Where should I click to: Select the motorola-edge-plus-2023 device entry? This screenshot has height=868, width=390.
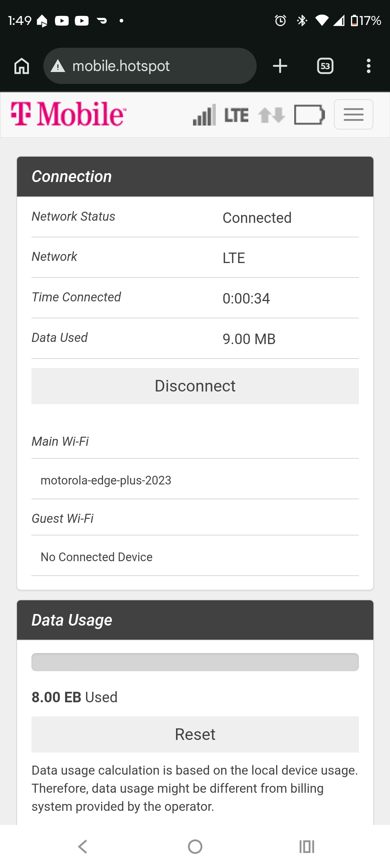(x=106, y=480)
